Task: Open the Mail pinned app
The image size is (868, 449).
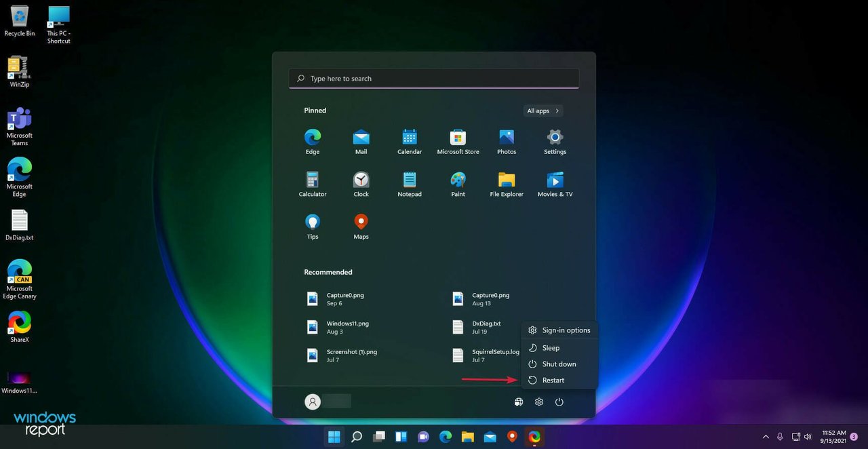Action: [361, 142]
